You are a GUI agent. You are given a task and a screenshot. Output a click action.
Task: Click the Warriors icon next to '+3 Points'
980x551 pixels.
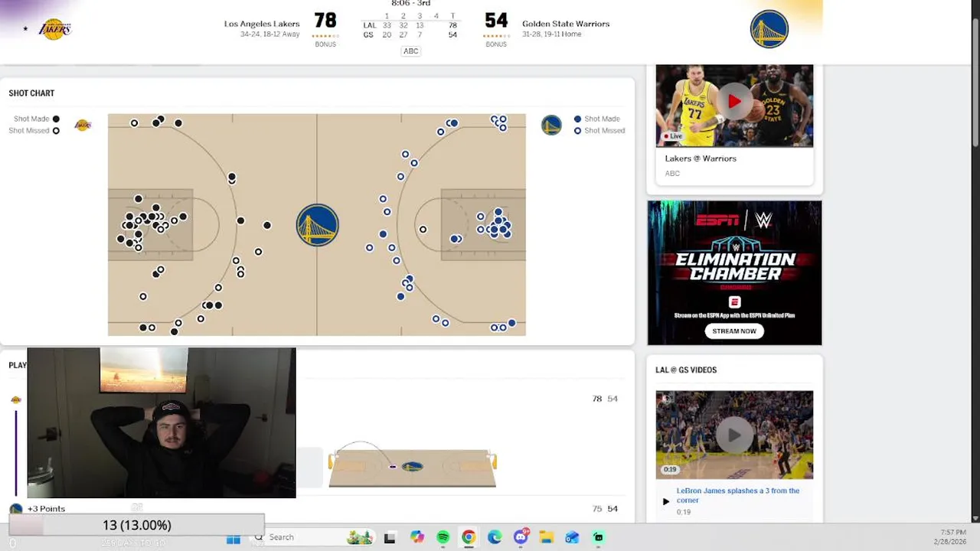(x=15, y=509)
